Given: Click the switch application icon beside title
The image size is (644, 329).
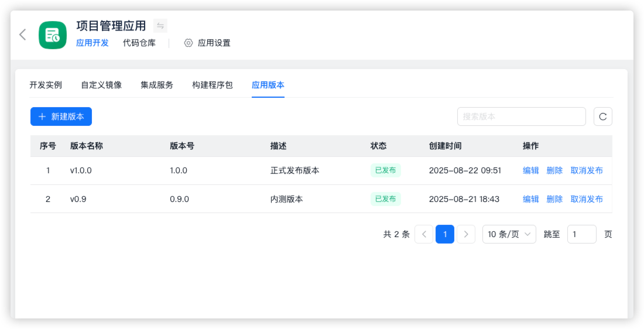Looking at the screenshot, I should pos(160,26).
